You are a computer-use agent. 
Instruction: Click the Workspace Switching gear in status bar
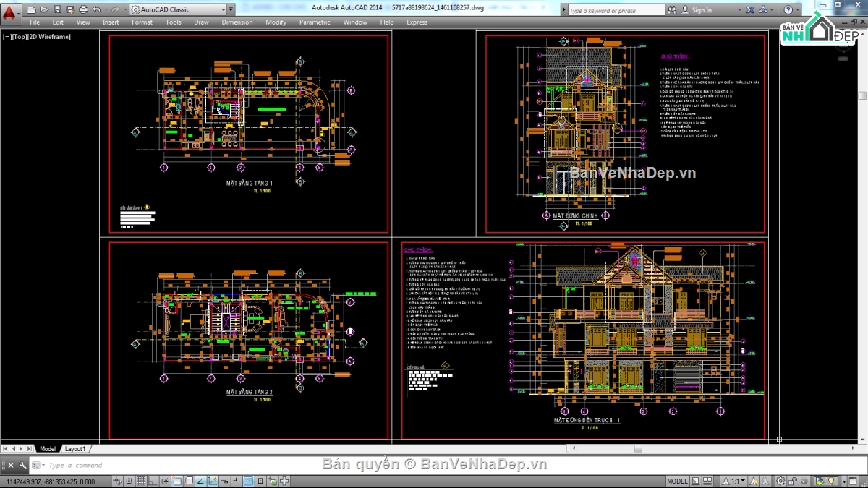(780, 481)
